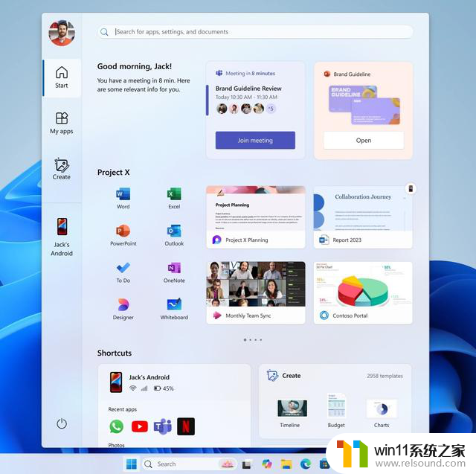Open the Outlook app icon
Screen dimensions: 476x474
[174, 235]
